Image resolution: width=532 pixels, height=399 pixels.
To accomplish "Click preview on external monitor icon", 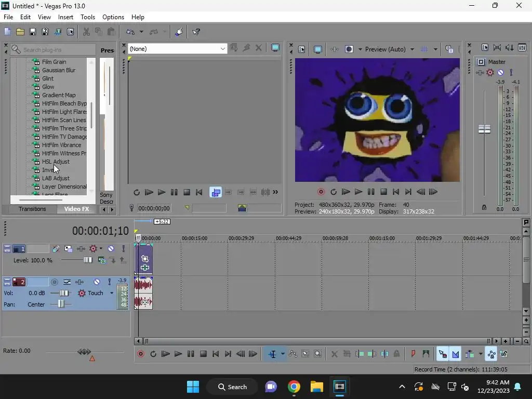I will [x=317, y=49].
